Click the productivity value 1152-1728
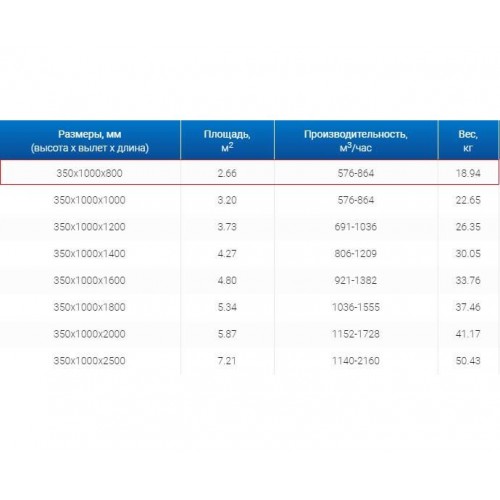 [356, 334]
